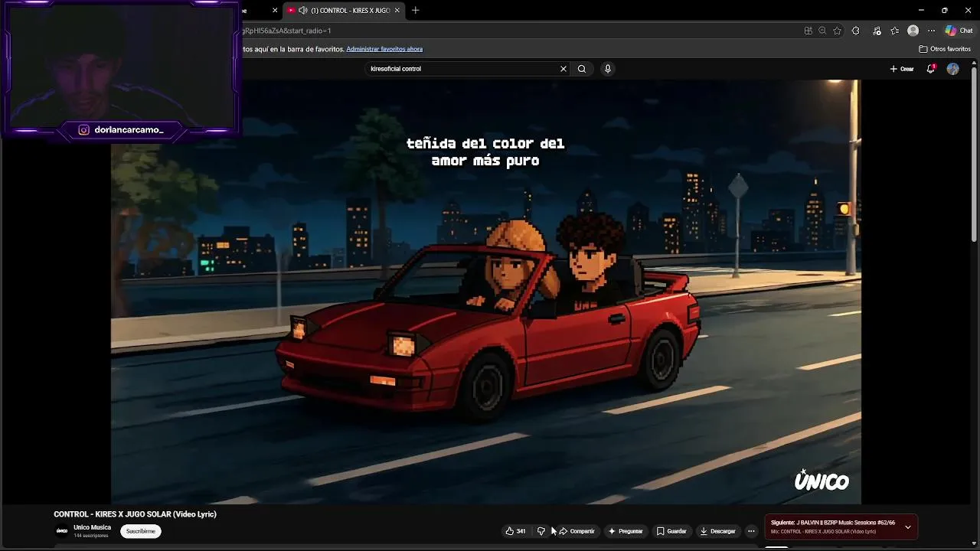The height and width of the screenshot is (551, 980).
Task: Like the video with 341 likes
Action: pyautogui.click(x=515, y=531)
